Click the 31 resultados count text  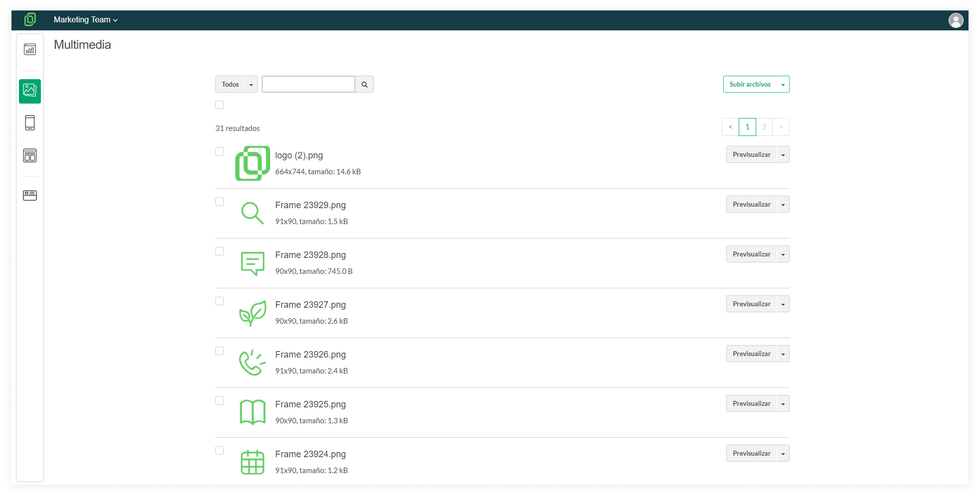pyautogui.click(x=238, y=128)
